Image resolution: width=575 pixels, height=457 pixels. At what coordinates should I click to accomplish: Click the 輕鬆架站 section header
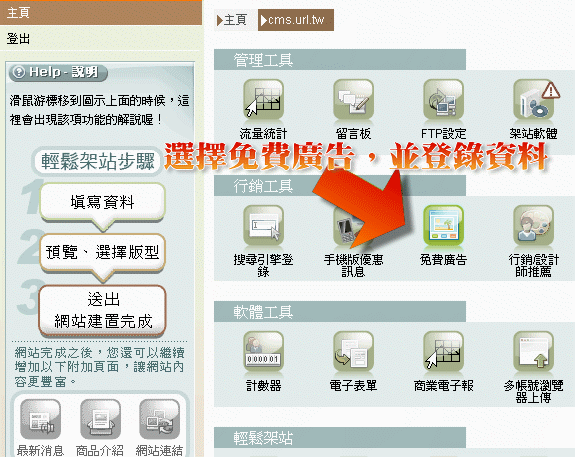(x=340, y=438)
